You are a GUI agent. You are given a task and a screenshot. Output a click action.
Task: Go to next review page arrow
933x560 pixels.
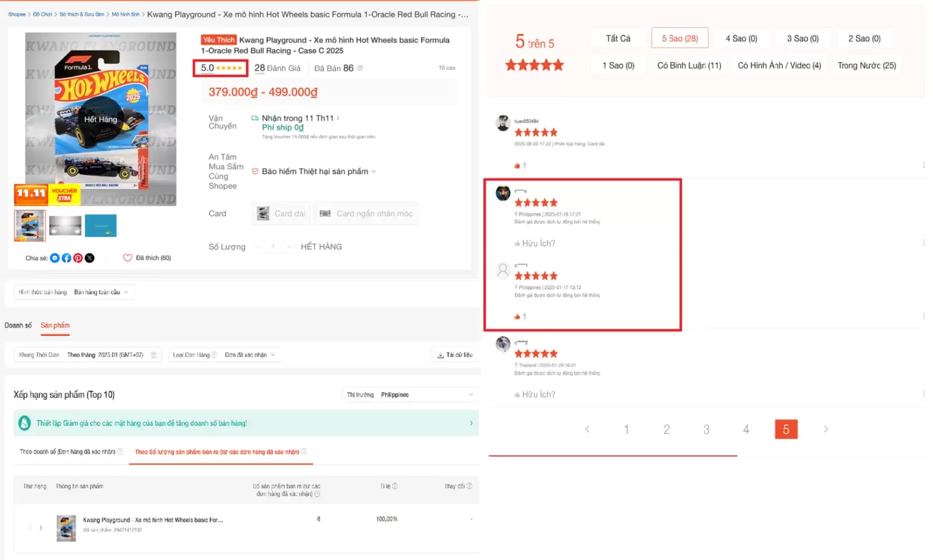825,430
